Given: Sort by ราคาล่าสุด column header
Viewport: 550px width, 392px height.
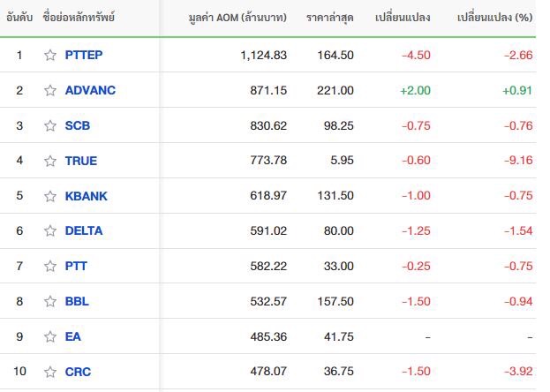Looking at the screenshot, I should click(329, 17).
